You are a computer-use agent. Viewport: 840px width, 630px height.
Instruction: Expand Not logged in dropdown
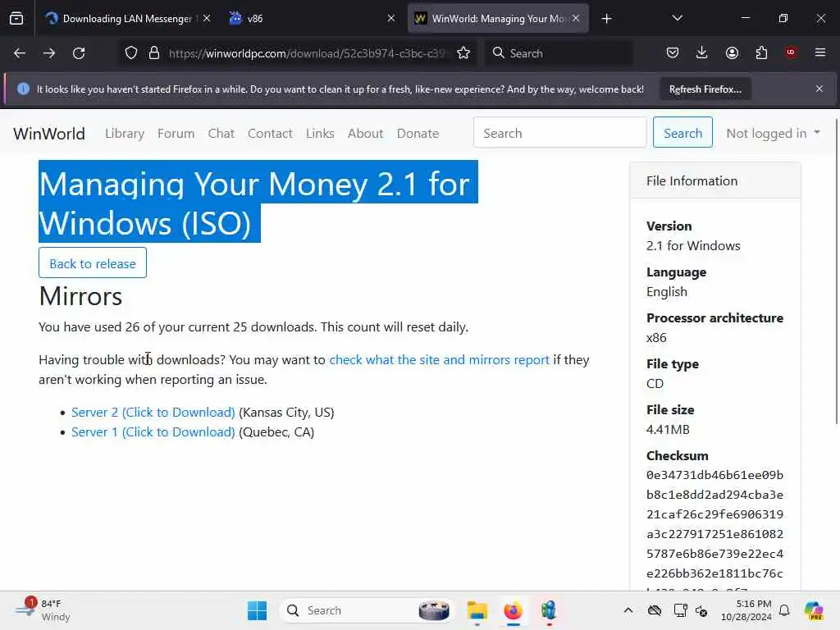[773, 133]
